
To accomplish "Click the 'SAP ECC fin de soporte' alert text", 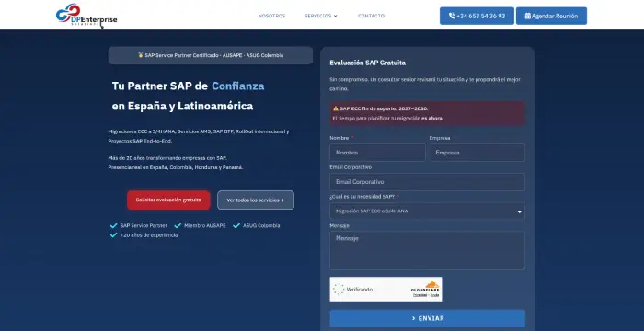I will (384, 108).
